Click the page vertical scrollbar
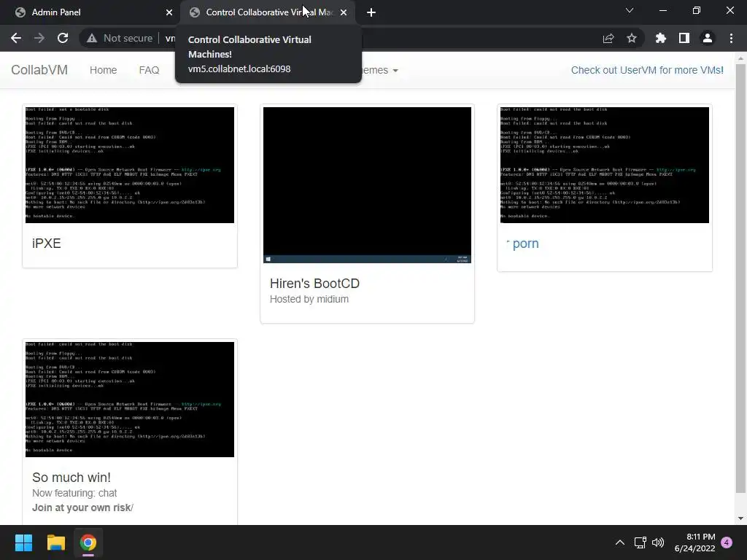 (740, 279)
